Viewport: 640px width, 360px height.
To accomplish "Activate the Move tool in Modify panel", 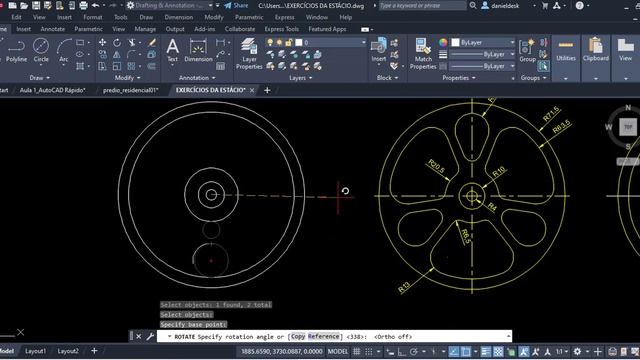I will (x=102, y=42).
